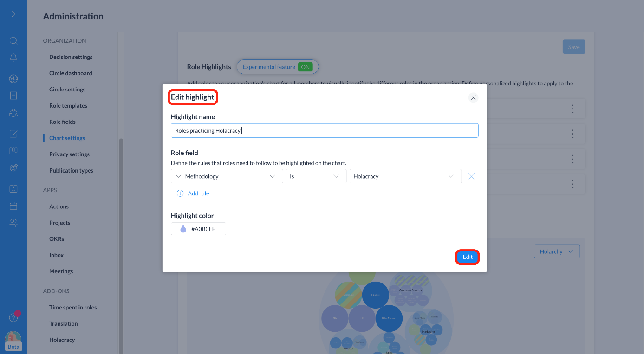Screen dimensions: 644x354
Task: Open the inbox tray icon in sidebar
Action: [x=13, y=189]
